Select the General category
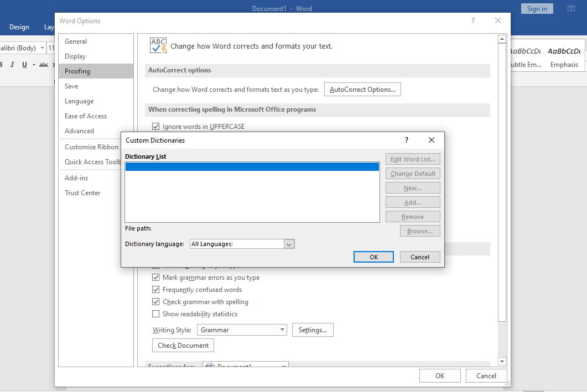The image size is (587, 392). click(96, 41)
